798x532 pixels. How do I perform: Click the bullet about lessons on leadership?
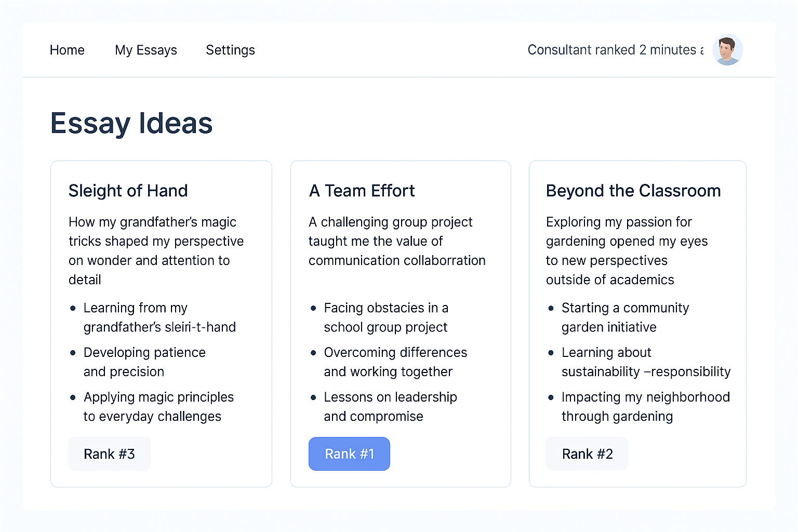coord(391,406)
